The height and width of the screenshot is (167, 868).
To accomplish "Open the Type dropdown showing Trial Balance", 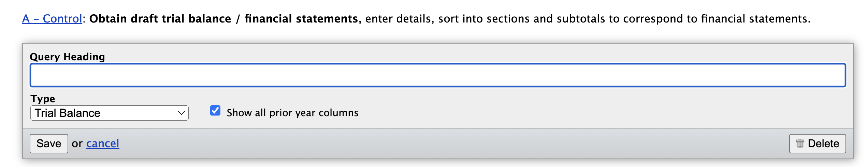I will click(110, 113).
